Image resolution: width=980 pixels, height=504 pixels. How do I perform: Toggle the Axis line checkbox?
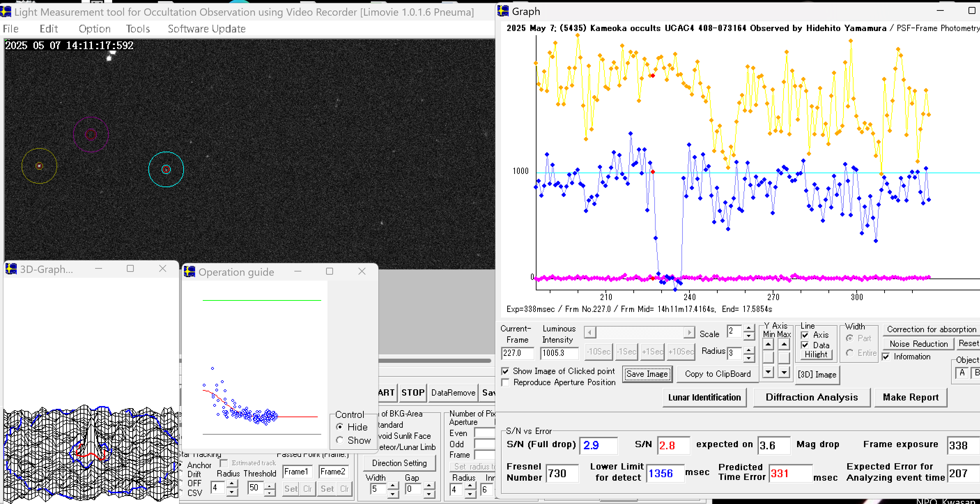point(805,335)
